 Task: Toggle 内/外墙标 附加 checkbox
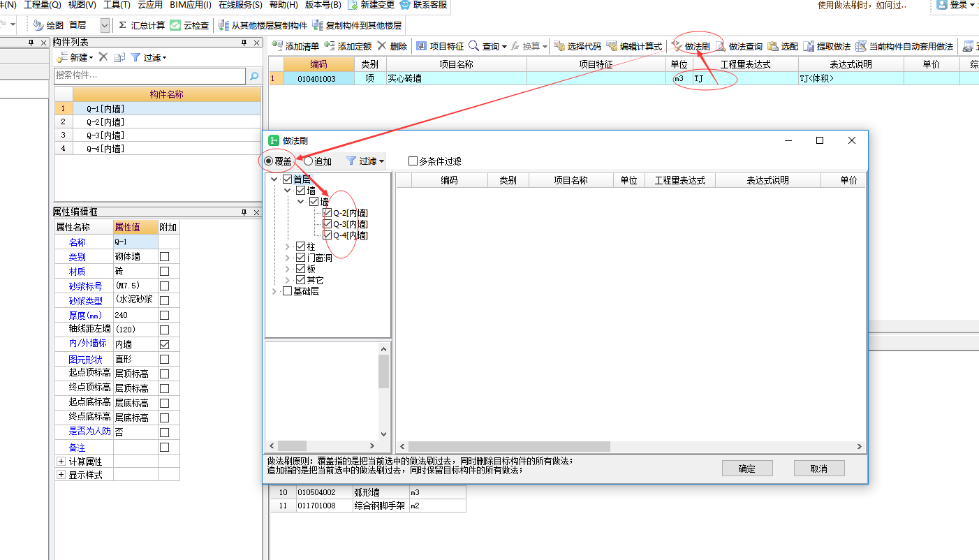point(165,344)
